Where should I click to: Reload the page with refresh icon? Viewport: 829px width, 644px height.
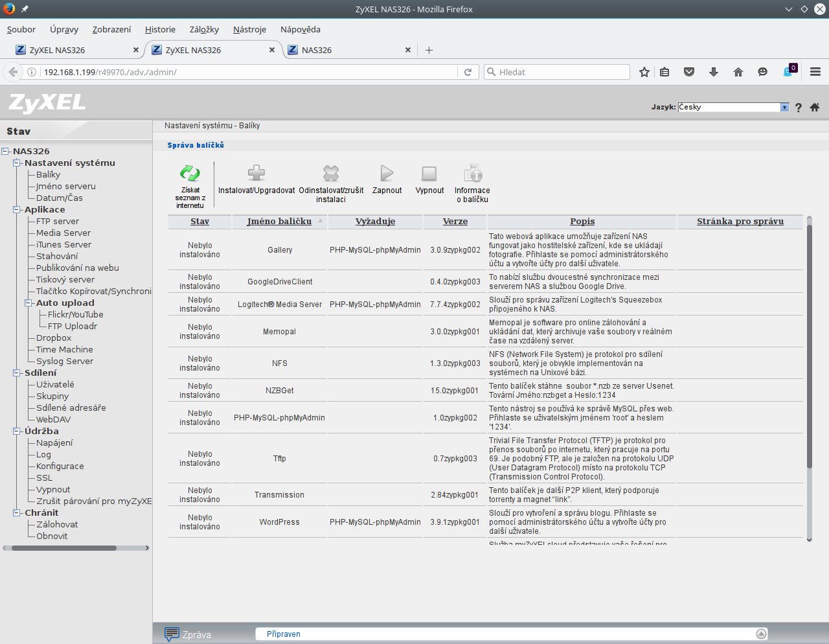click(x=468, y=72)
